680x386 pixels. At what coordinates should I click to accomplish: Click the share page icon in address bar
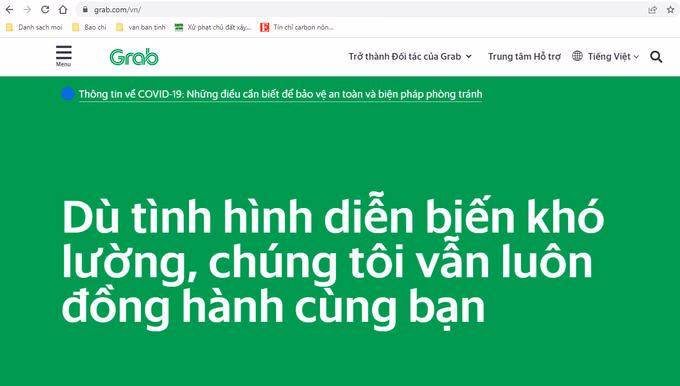click(652, 10)
